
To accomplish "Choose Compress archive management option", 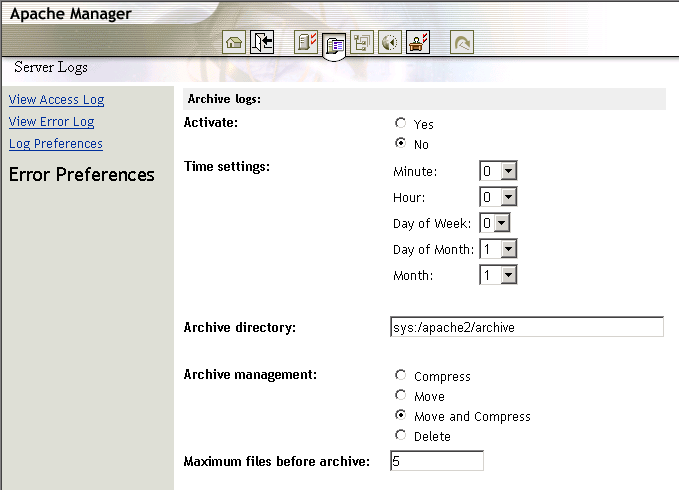I will [401, 375].
